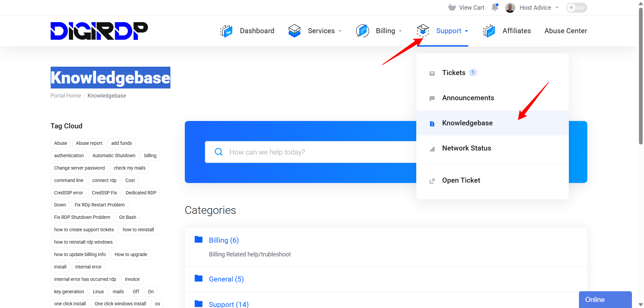Click the Open Ticket external link icon

click(432, 181)
